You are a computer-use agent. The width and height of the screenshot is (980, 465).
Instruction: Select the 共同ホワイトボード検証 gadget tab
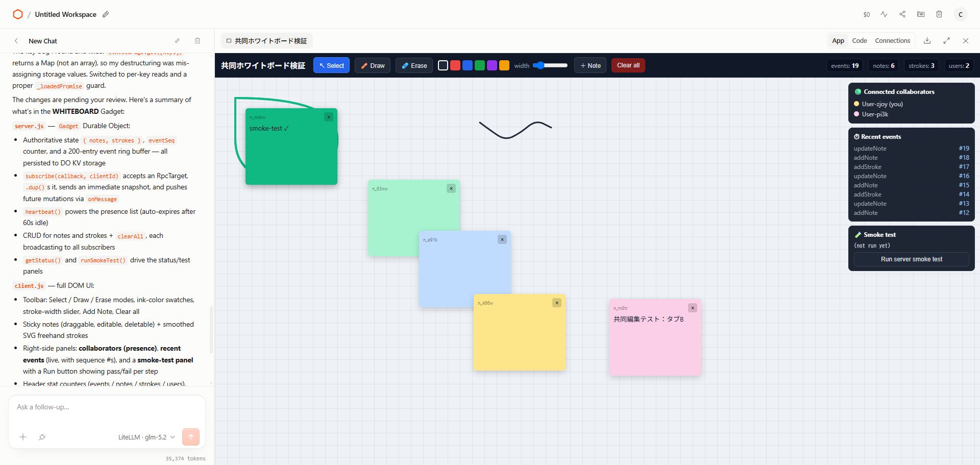point(267,41)
